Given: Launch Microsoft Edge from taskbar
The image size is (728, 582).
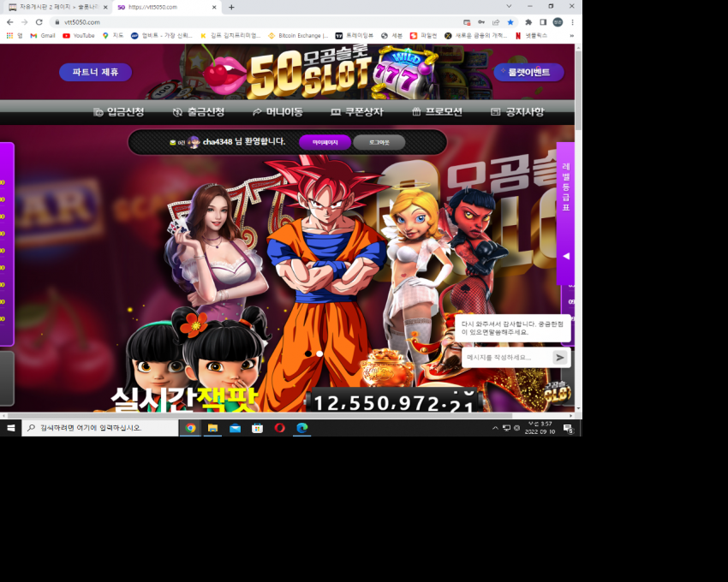Looking at the screenshot, I should [x=301, y=428].
